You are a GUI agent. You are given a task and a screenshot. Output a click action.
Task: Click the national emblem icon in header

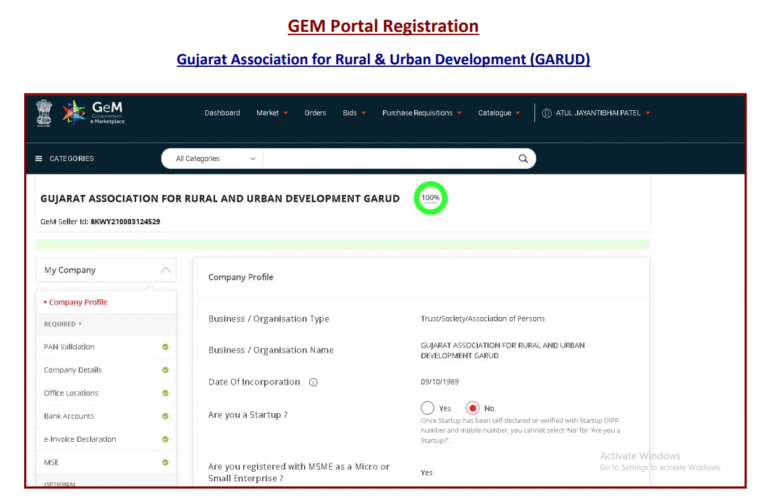[x=44, y=113]
